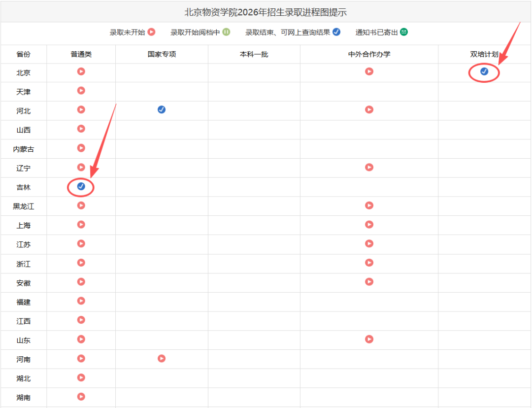
Task: Click the 北京 中外合作办学 status icon
Action: pyautogui.click(x=369, y=71)
